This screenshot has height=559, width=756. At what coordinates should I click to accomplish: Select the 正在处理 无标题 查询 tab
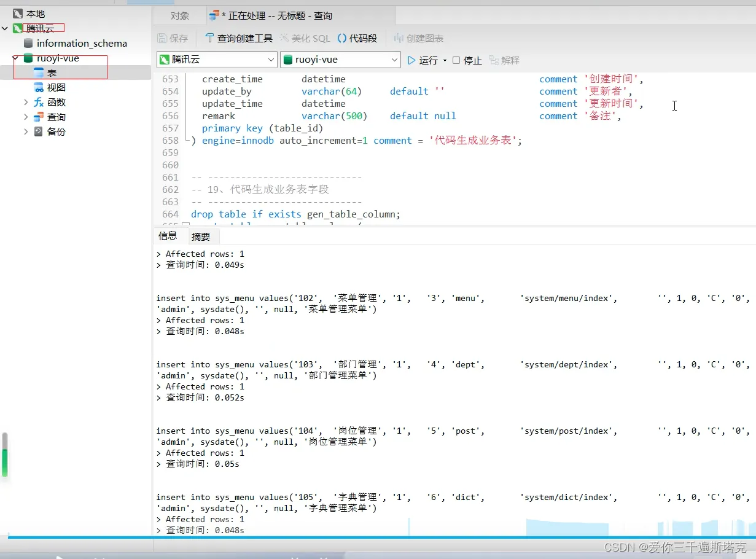301,16
